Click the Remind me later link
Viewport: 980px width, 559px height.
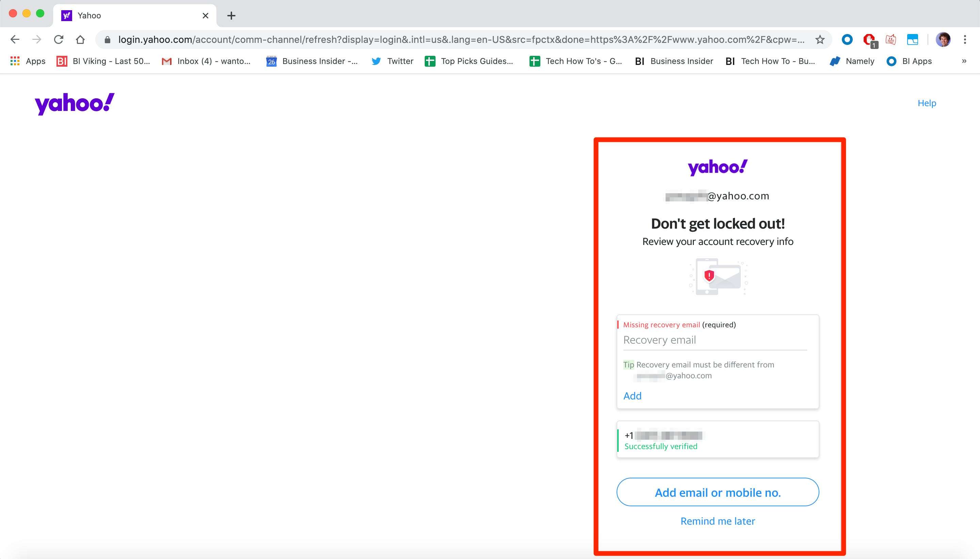tap(718, 521)
